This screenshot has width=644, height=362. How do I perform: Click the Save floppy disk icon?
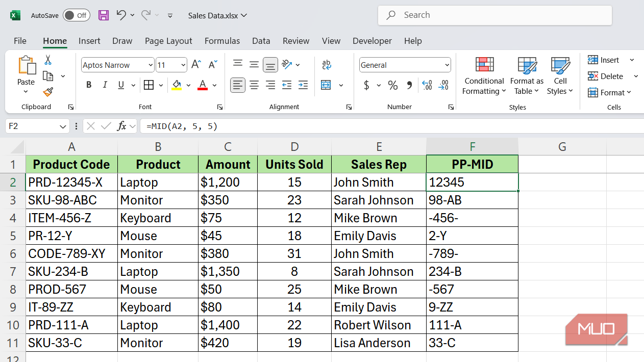104,15
